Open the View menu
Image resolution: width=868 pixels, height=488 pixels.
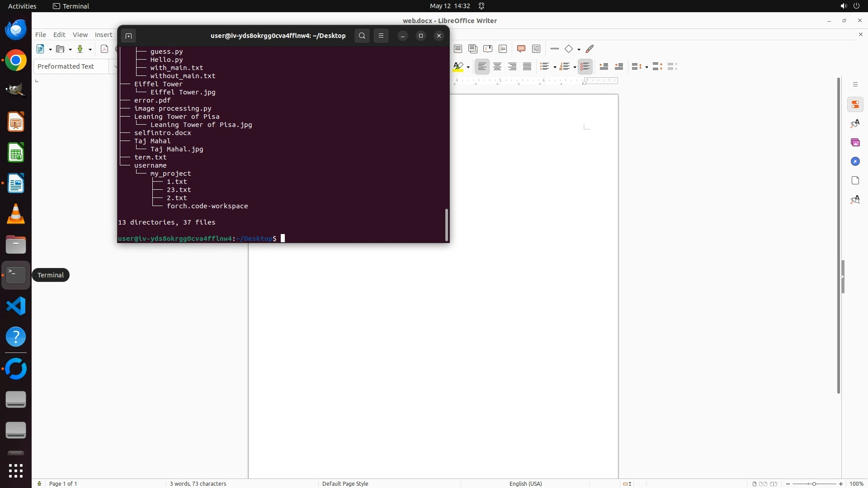tap(80, 35)
